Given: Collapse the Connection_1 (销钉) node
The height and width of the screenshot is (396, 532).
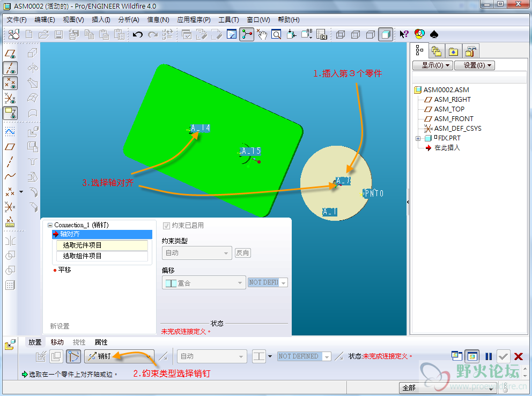Looking at the screenshot, I should (50, 225).
